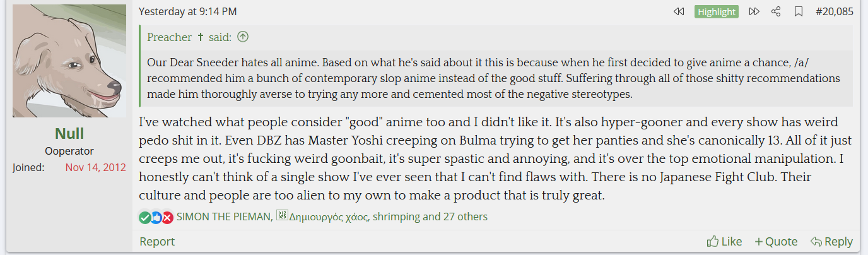Viewport: 868px width, 255px height.
Task: Jump to the next highlighted post
Action: (754, 11)
